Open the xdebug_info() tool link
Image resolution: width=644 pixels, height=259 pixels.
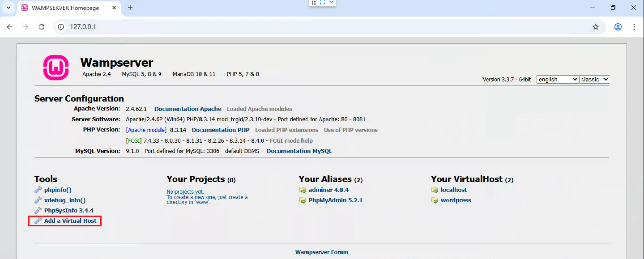pos(65,200)
